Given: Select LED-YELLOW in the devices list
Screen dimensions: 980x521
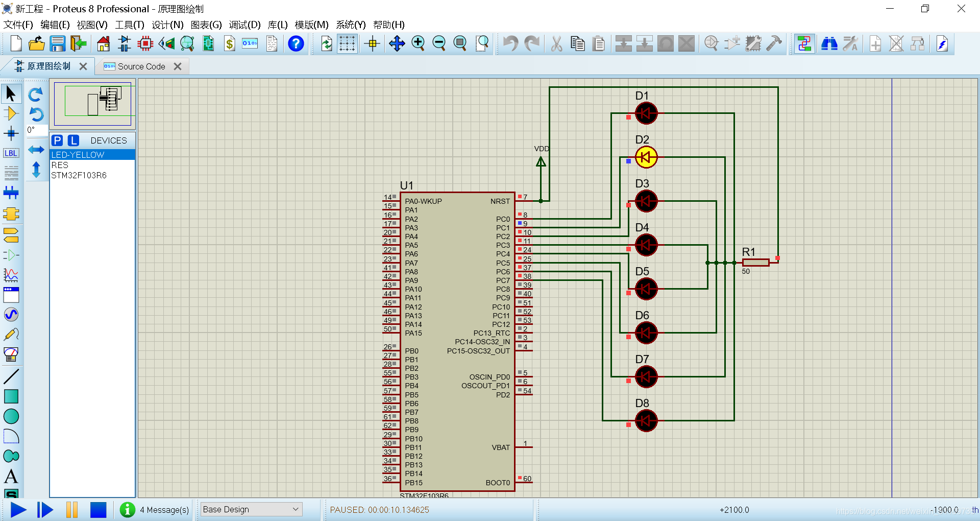Looking at the screenshot, I should coord(92,155).
